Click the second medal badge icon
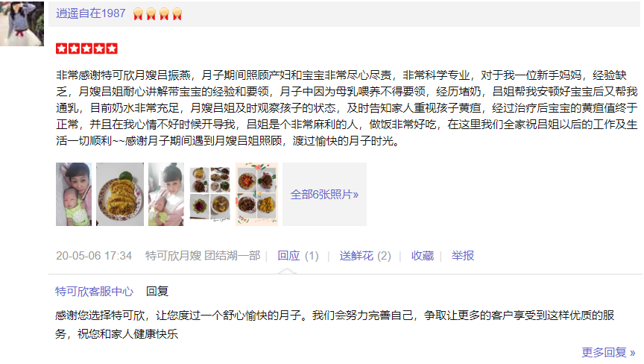Viewport: 644px width, 364px height. tap(151, 14)
